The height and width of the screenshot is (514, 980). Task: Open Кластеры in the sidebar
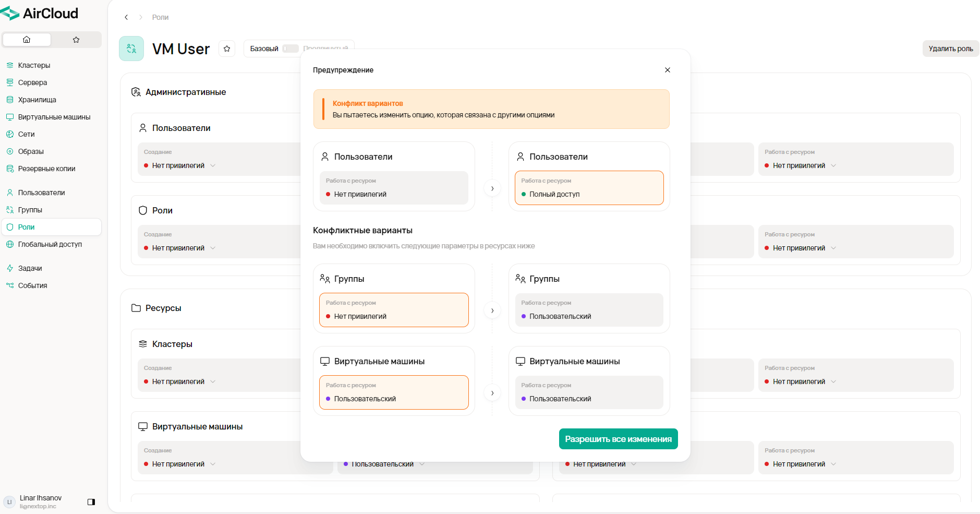[34, 65]
